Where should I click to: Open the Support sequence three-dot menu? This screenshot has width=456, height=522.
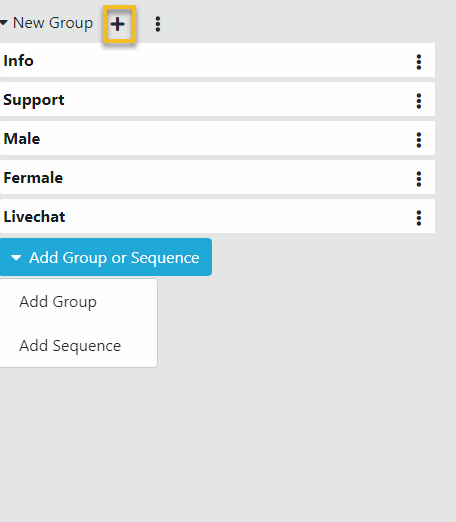pos(419,101)
